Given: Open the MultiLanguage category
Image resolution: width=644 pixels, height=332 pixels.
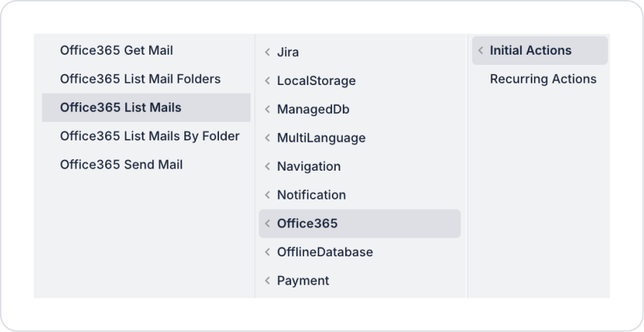Looking at the screenshot, I should pos(359,138).
